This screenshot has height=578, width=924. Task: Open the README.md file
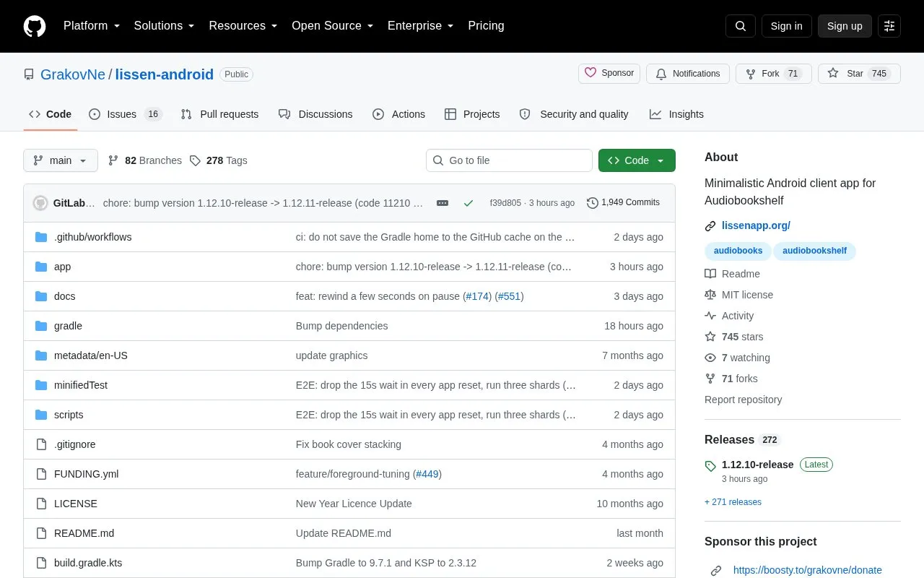tap(84, 533)
